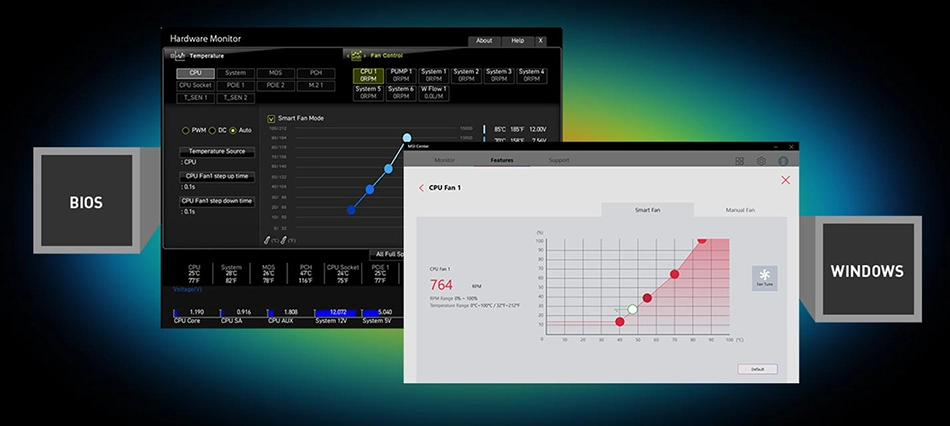Select the PCIE 1 temperature sensor

[236, 85]
